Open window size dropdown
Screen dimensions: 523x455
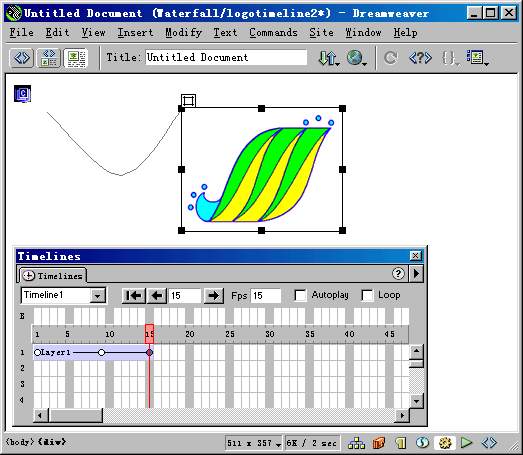pyautogui.click(x=278, y=444)
